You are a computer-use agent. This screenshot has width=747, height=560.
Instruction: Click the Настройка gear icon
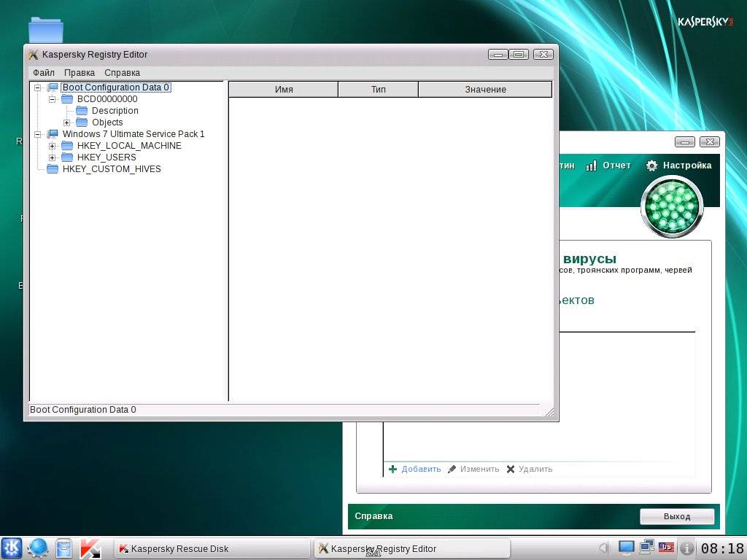pos(651,166)
